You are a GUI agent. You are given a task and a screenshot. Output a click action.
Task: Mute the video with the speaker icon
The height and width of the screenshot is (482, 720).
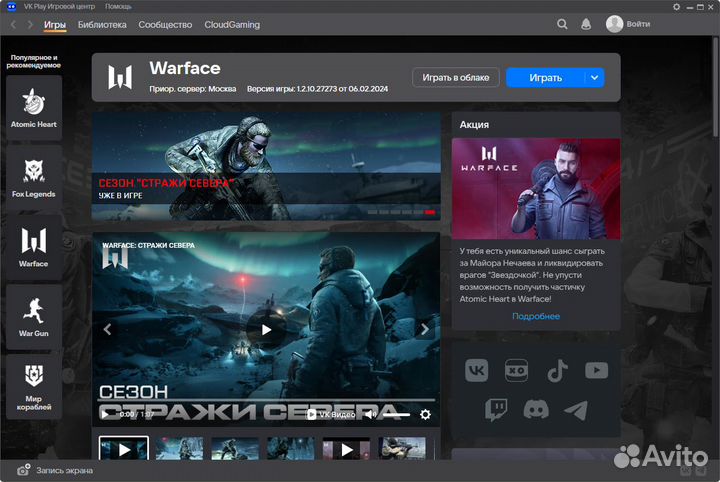click(372, 414)
